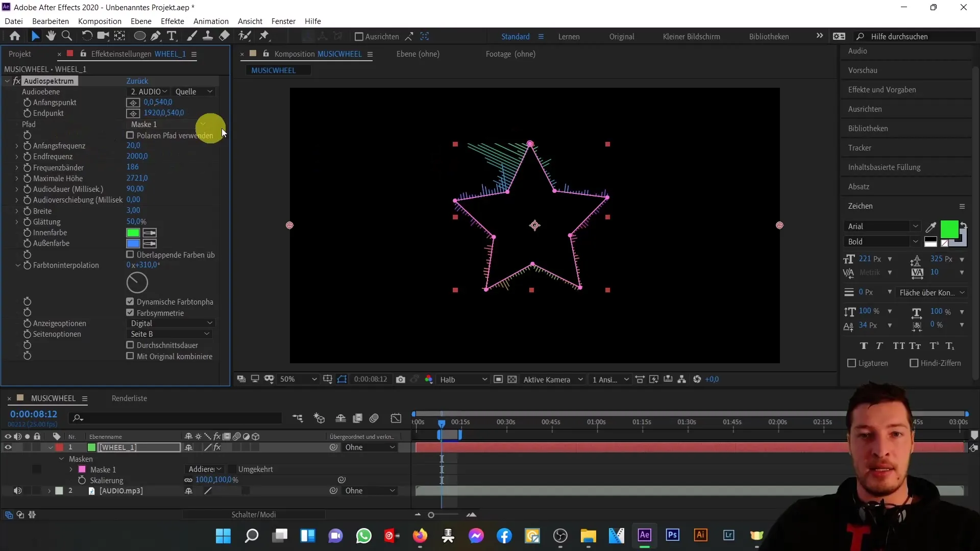Screen dimensions: 980x551
Task: Click the snapshot camera icon in viewer
Action: click(401, 380)
